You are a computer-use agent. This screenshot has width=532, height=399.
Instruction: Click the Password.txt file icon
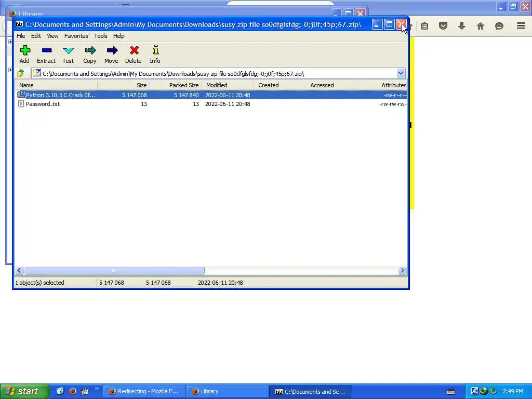(21, 104)
